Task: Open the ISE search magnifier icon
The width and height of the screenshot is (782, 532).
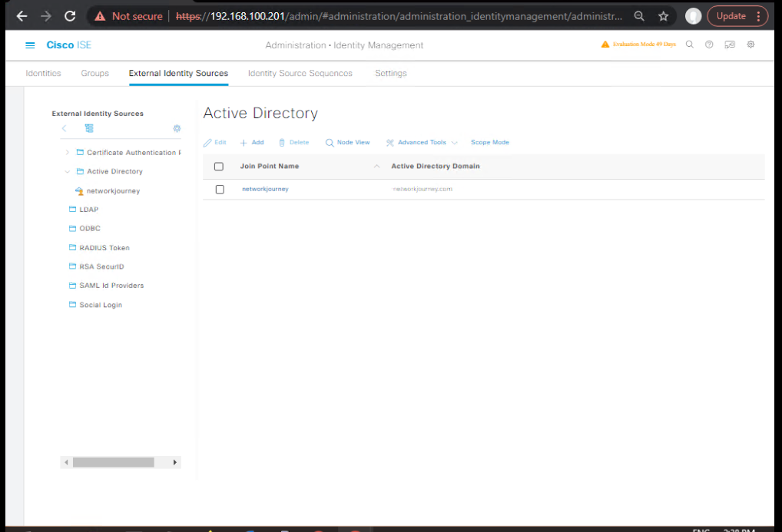Action: click(x=690, y=45)
